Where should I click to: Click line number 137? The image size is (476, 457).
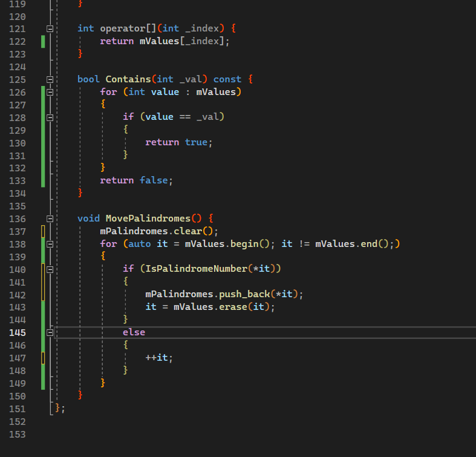coord(18,232)
